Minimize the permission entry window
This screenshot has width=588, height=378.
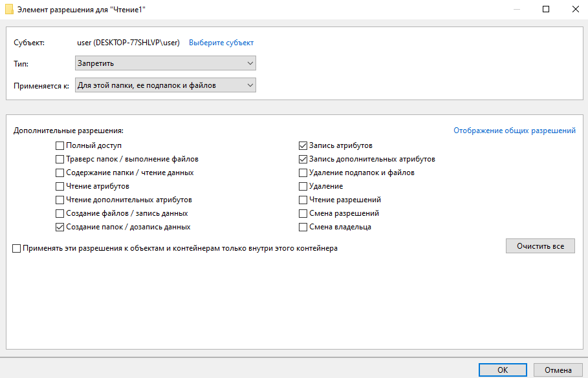pos(517,9)
